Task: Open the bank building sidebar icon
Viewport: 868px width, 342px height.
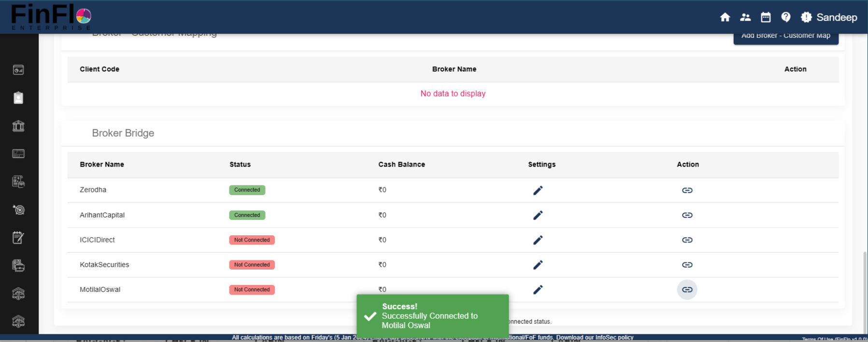Action: point(18,126)
